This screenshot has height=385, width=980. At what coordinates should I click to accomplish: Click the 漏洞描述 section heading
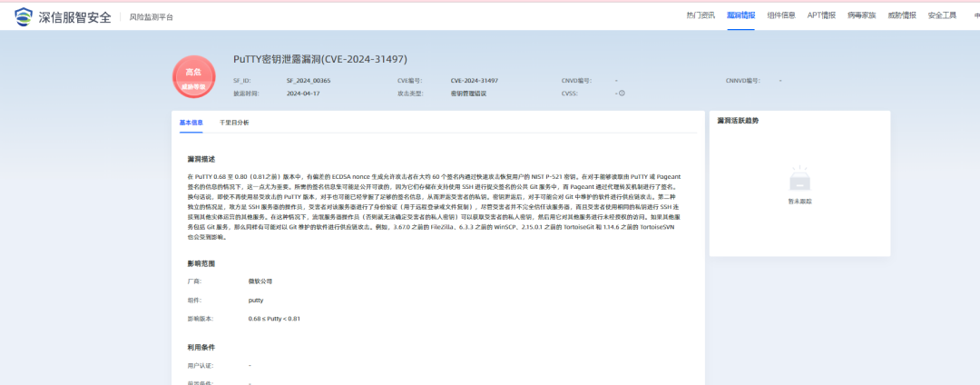[201, 160]
